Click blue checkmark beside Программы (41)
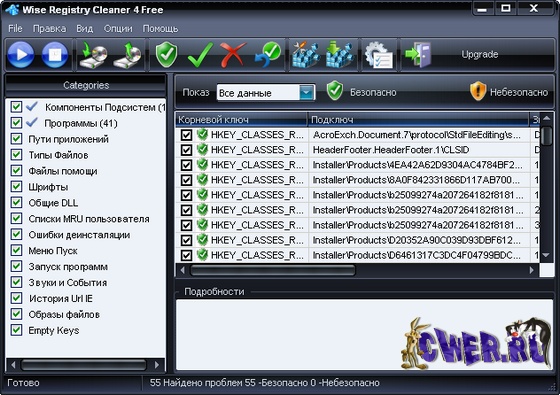The height and width of the screenshot is (395, 560). point(32,122)
